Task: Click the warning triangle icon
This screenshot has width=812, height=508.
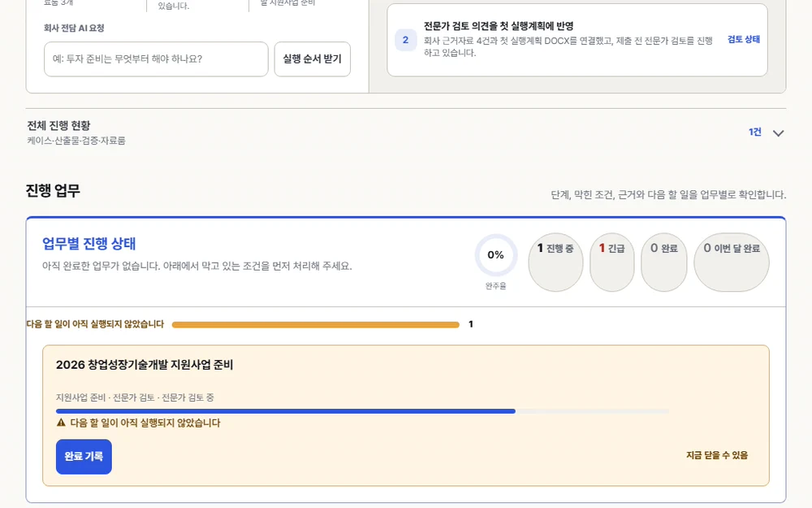Action: coord(61,423)
